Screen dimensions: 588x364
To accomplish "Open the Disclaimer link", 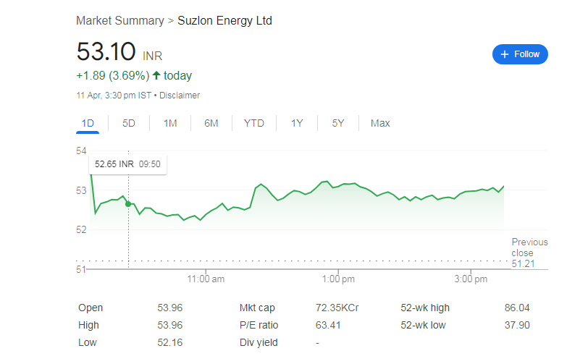I will 180,95.
